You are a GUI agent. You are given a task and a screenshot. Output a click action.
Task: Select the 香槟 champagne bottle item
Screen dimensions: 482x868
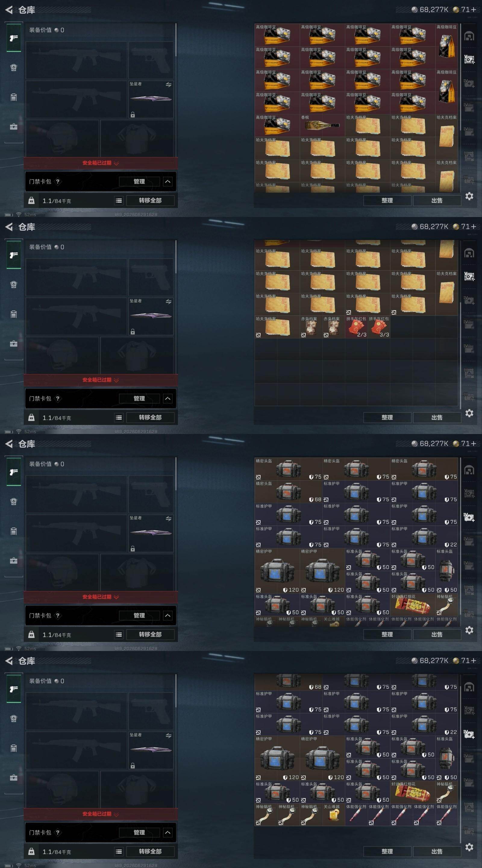pyautogui.click(x=322, y=125)
